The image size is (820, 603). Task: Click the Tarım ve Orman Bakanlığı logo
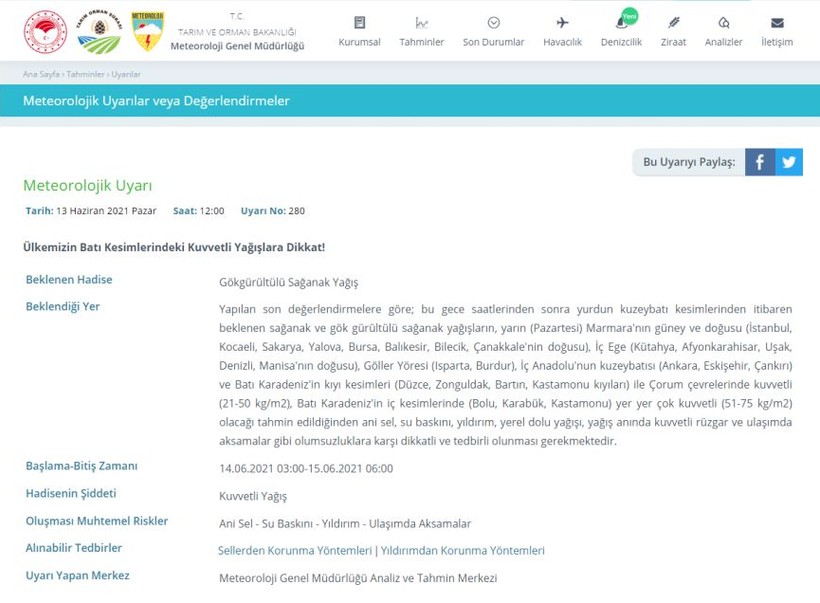pyautogui.click(x=99, y=32)
